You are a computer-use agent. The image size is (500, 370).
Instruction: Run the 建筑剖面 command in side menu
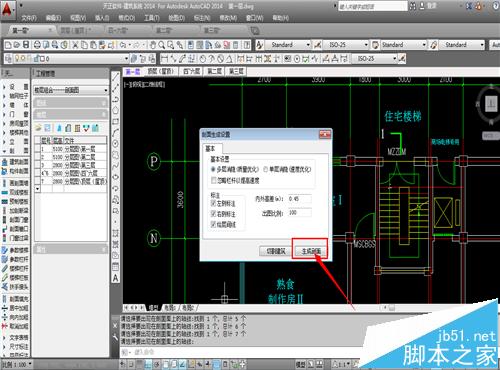tap(16, 162)
